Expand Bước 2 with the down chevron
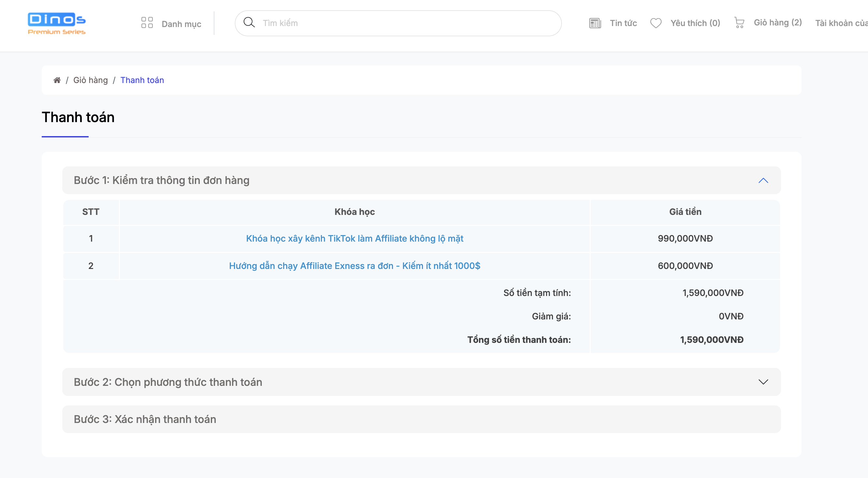The width and height of the screenshot is (868, 478). click(x=763, y=382)
